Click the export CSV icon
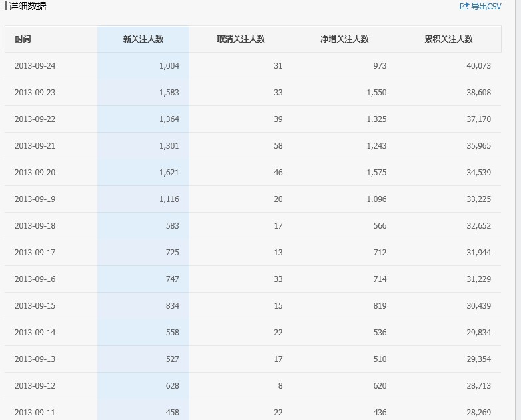Screen dimensions: 521x420 tap(464, 7)
